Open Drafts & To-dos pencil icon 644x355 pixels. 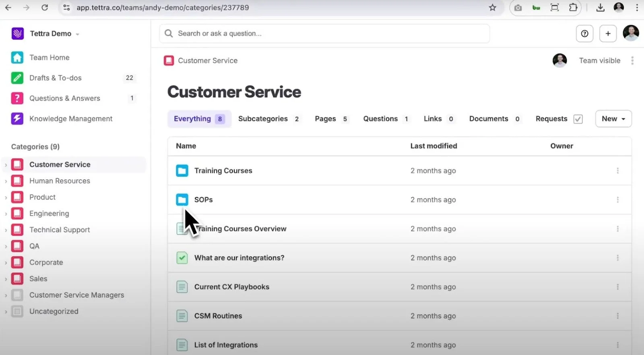point(17,78)
